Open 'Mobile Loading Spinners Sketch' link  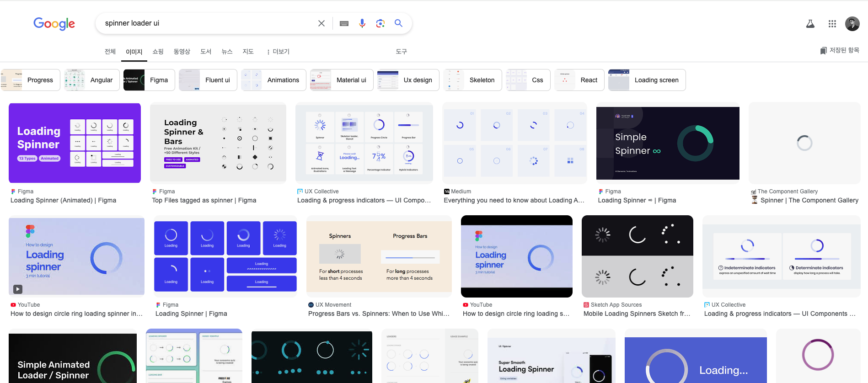(637, 314)
